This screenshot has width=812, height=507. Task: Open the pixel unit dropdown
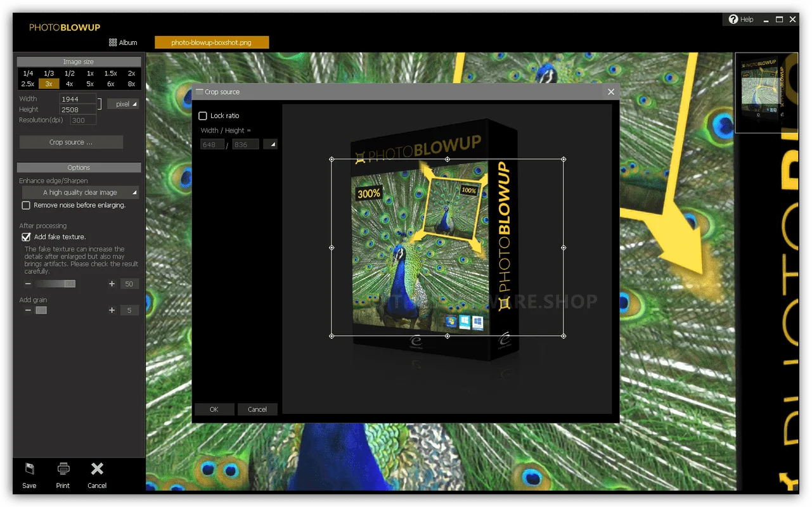point(123,104)
